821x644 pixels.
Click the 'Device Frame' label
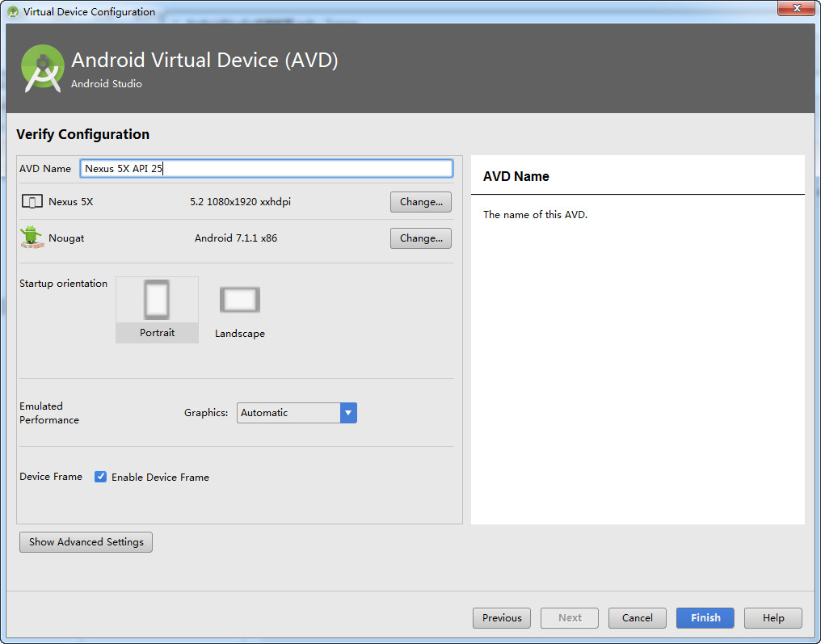(51, 477)
